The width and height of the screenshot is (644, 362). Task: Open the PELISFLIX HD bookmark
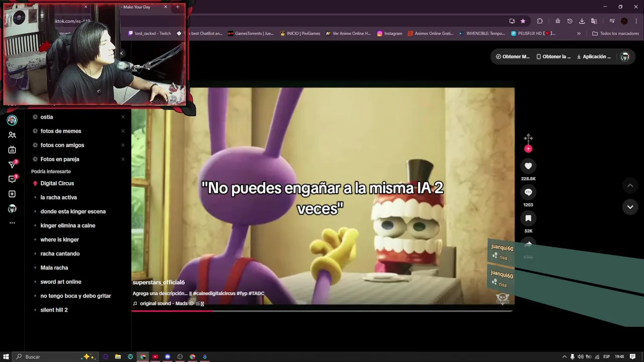point(533,34)
